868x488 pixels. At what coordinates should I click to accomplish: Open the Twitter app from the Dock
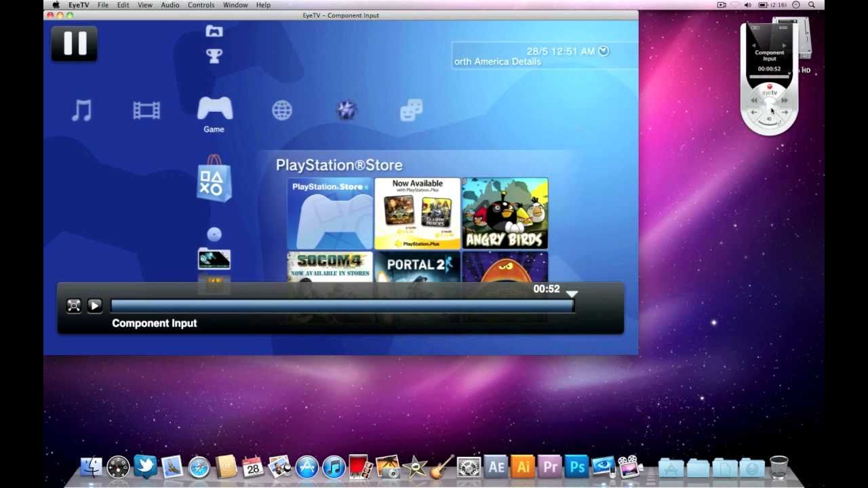pos(145,466)
